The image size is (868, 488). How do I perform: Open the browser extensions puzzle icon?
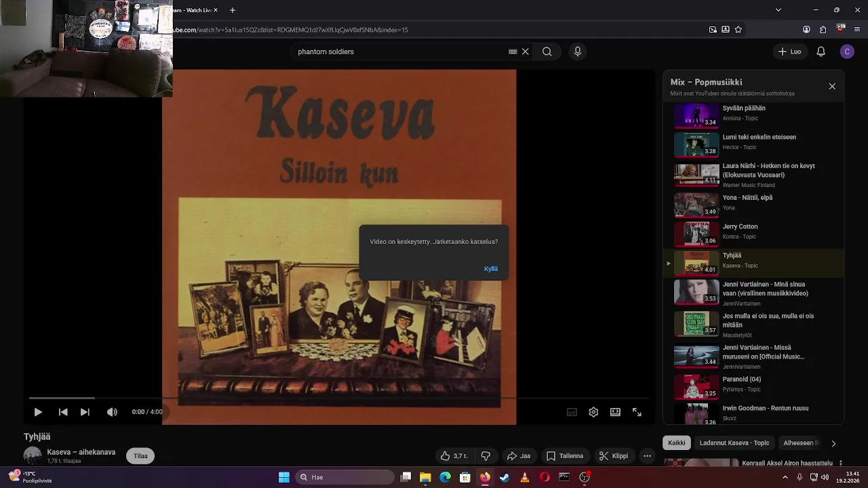[x=823, y=30]
